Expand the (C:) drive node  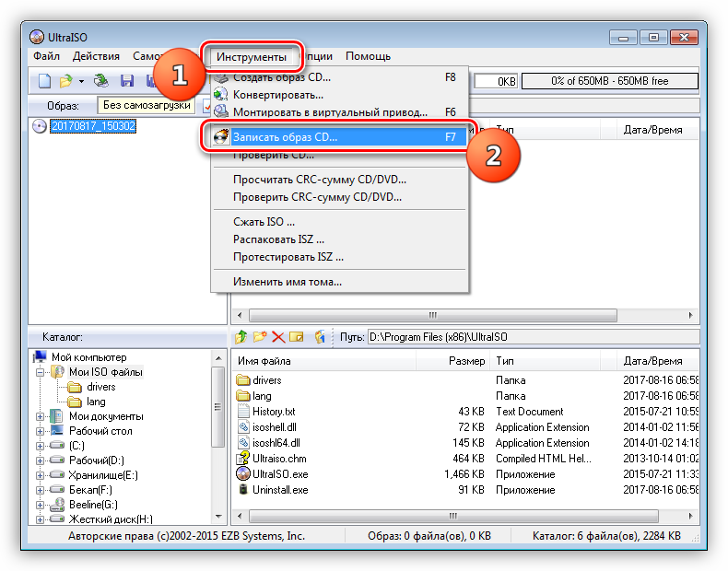(41, 447)
